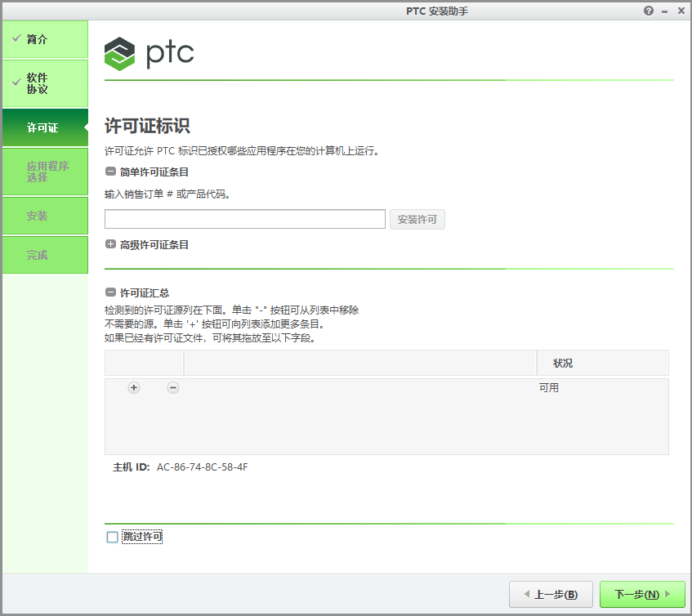Click the 上一步(B) button
The image size is (692, 616).
point(551,594)
